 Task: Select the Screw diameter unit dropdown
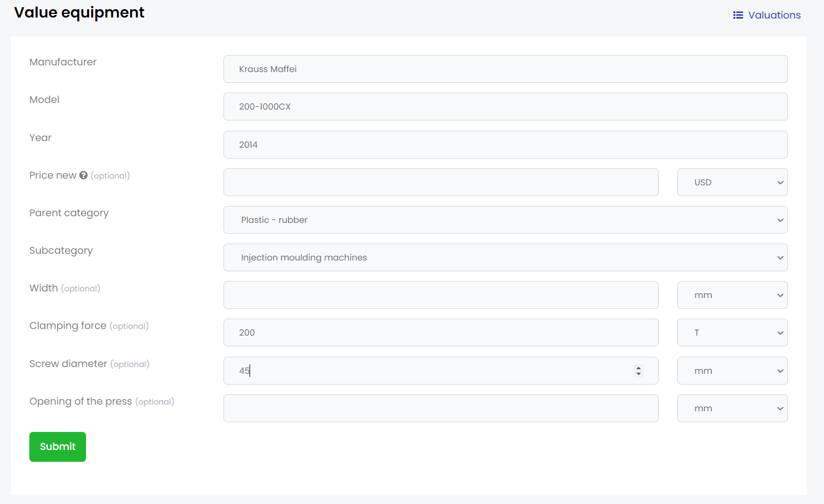pyautogui.click(x=732, y=371)
